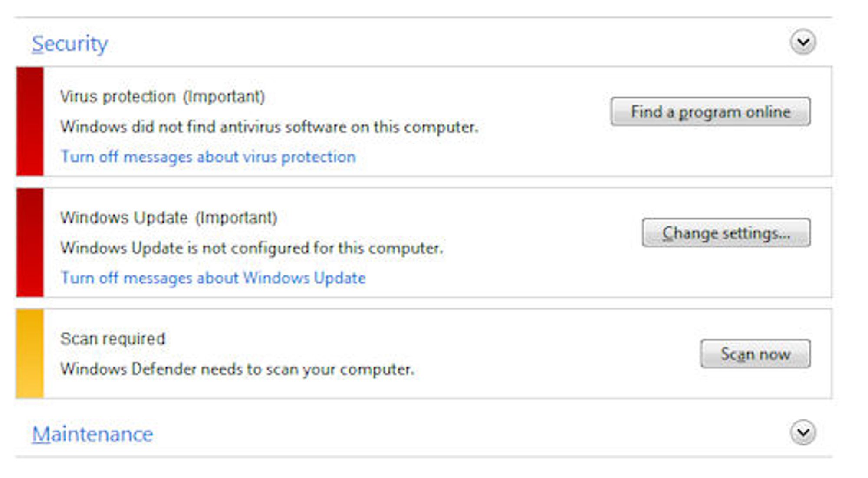The image size is (868, 478).
Task: Click Find a program online button
Action: [710, 111]
